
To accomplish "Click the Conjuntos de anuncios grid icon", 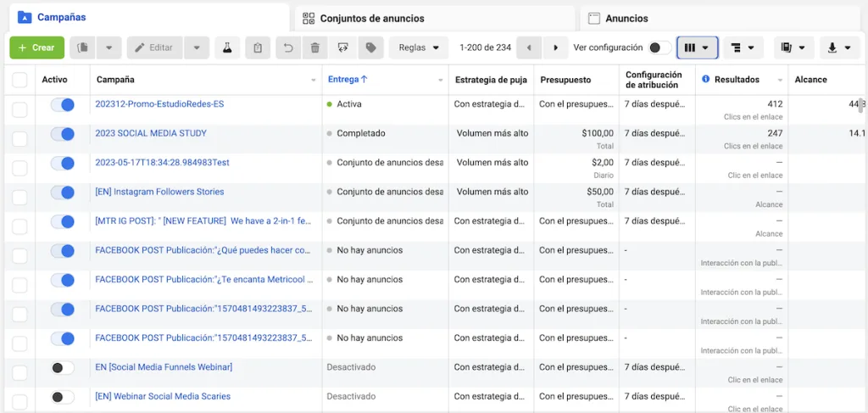I will click(309, 19).
